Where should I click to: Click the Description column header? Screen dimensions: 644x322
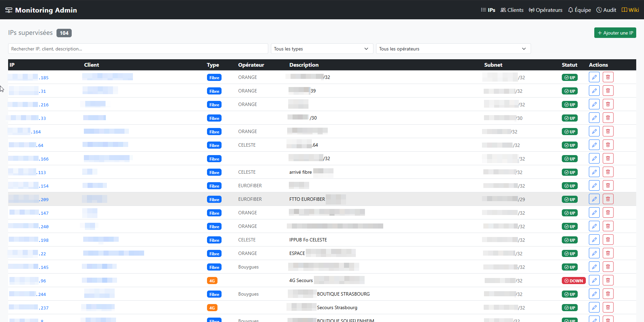click(304, 65)
